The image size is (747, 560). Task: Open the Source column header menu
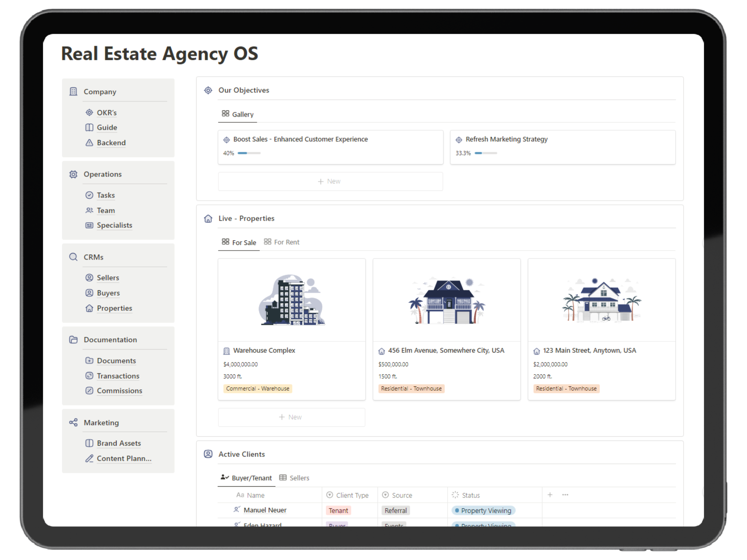(x=397, y=495)
